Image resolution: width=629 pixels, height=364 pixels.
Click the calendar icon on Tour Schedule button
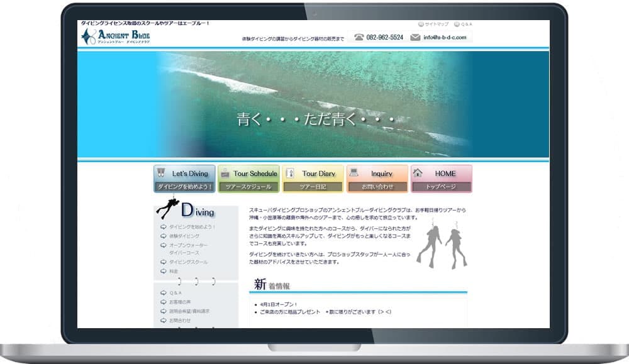point(225,174)
